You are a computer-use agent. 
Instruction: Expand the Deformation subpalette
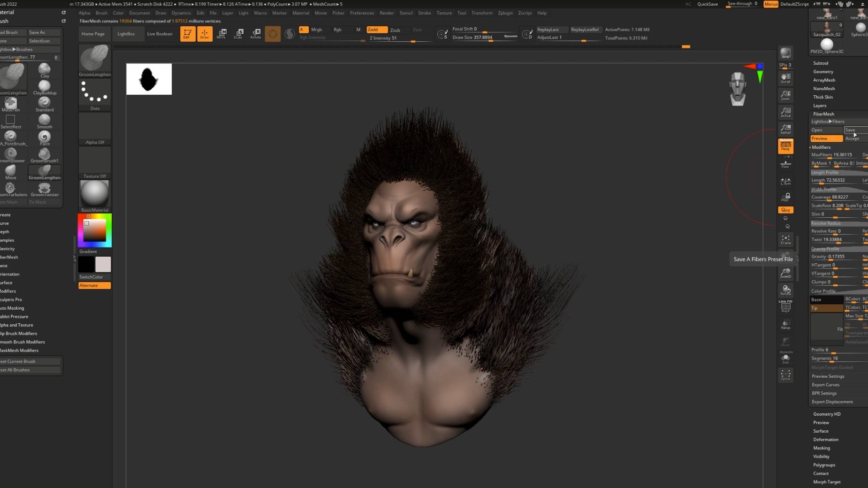pyautogui.click(x=826, y=439)
